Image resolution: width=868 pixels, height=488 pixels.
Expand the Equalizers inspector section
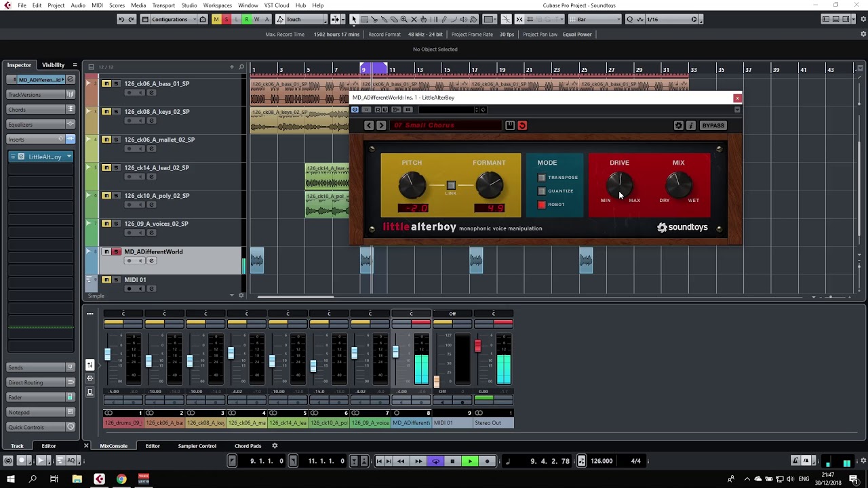click(x=40, y=124)
